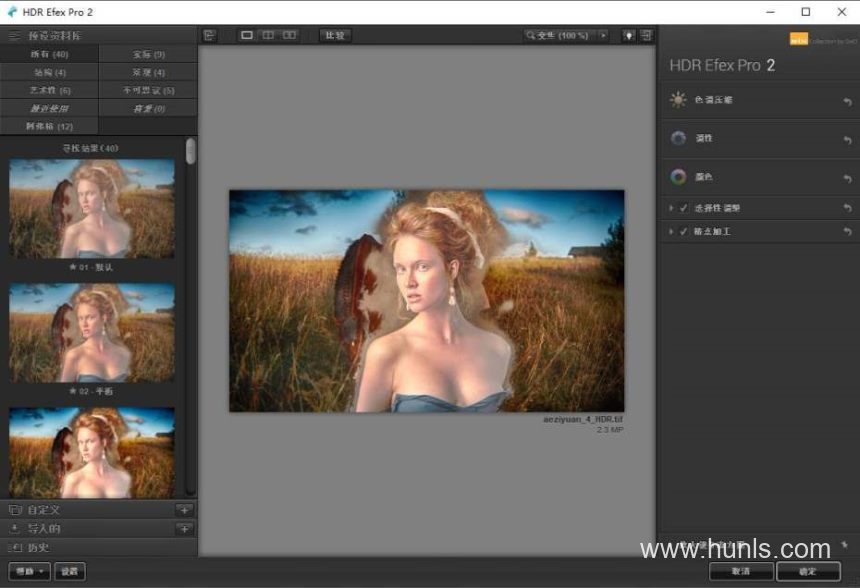This screenshot has width=860, height=588.
Task: Select the preset category with count (9)
Action: [x=149, y=54]
